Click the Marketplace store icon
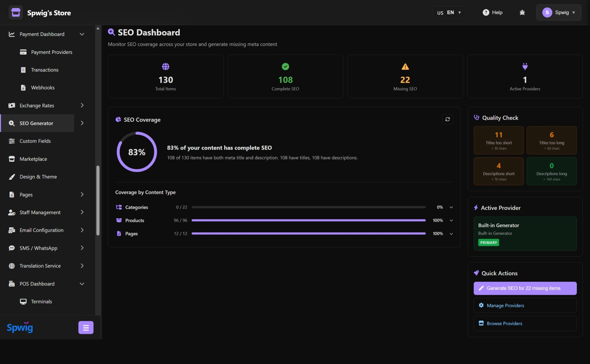590x364 pixels. (x=12, y=159)
